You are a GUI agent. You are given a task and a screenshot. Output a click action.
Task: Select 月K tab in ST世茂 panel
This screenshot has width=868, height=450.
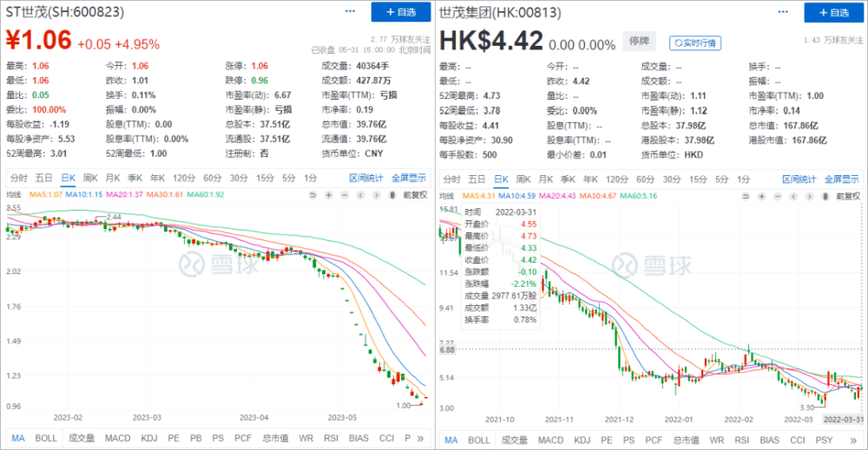(x=113, y=178)
